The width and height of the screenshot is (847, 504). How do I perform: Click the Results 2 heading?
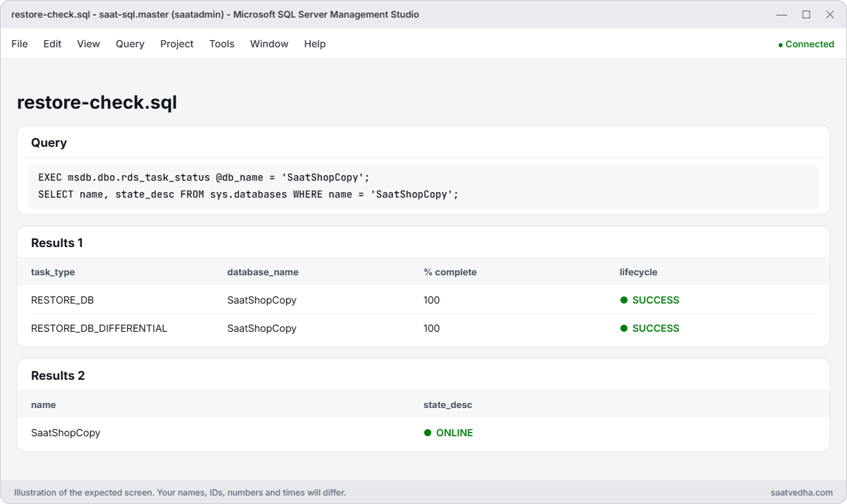(x=58, y=376)
